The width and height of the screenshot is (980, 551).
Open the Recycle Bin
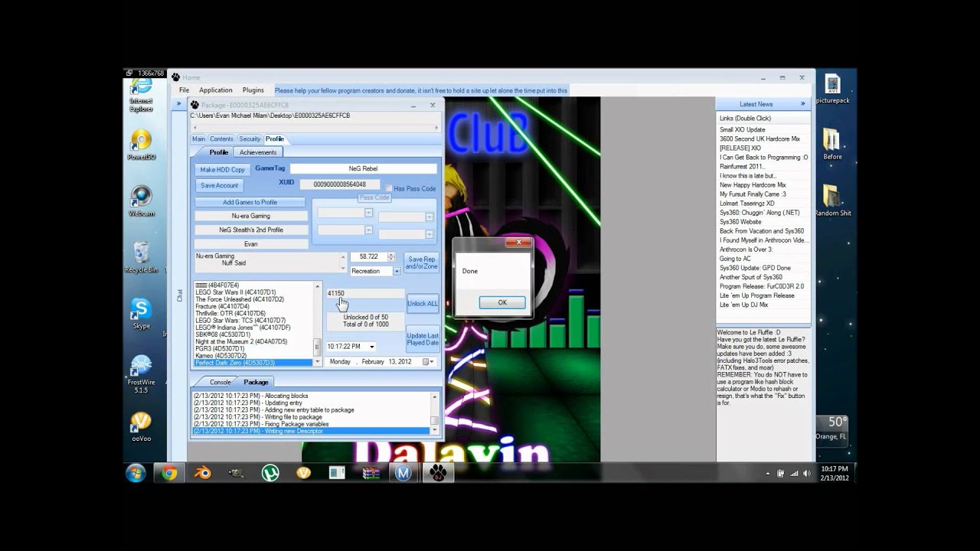click(141, 257)
